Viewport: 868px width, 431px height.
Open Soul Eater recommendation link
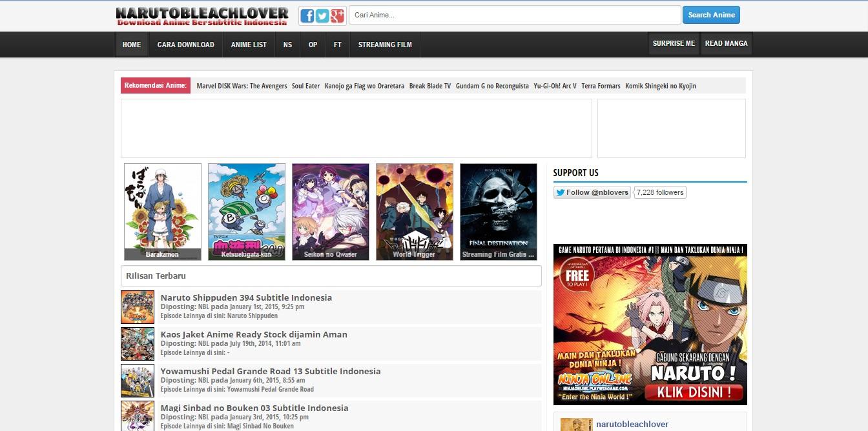click(305, 86)
